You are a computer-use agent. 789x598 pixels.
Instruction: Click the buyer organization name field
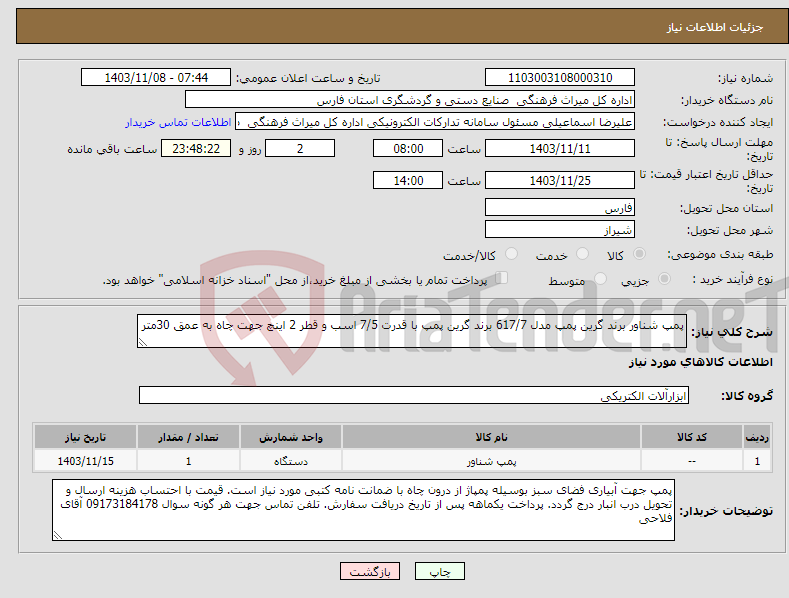pyautogui.click(x=410, y=100)
